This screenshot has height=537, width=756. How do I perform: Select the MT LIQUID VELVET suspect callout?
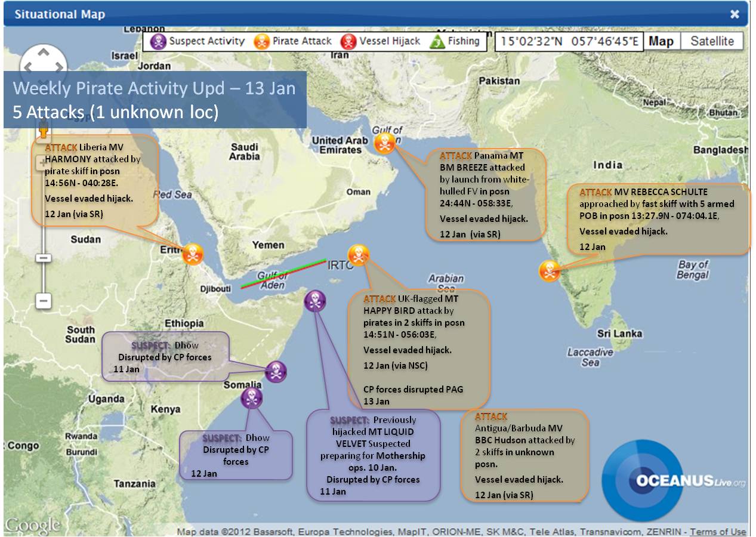pyautogui.click(x=374, y=455)
